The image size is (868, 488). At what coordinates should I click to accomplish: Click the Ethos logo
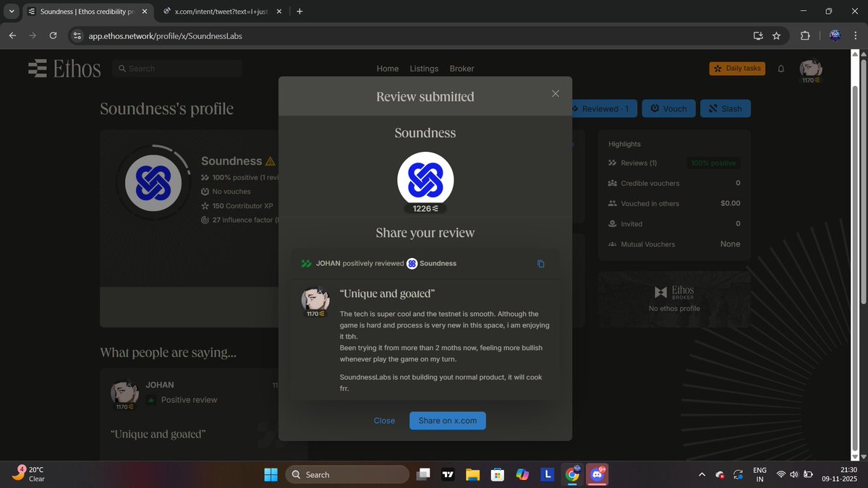pos(64,69)
